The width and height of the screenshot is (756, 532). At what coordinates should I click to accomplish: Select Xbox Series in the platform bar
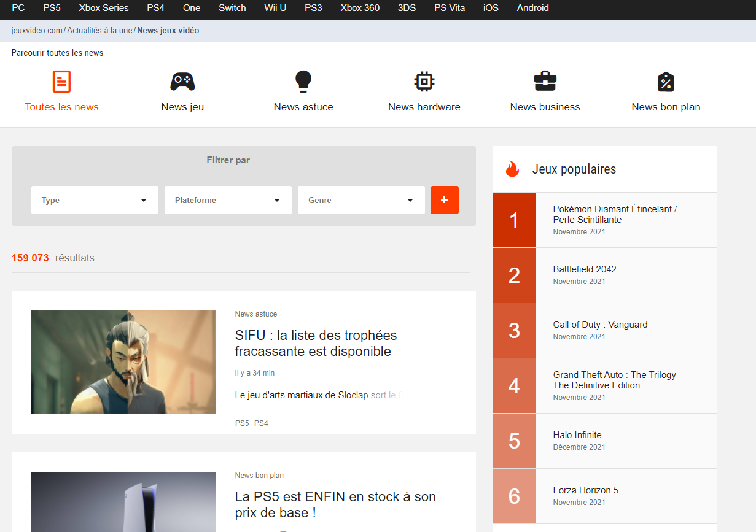click(x=104, y=8)
